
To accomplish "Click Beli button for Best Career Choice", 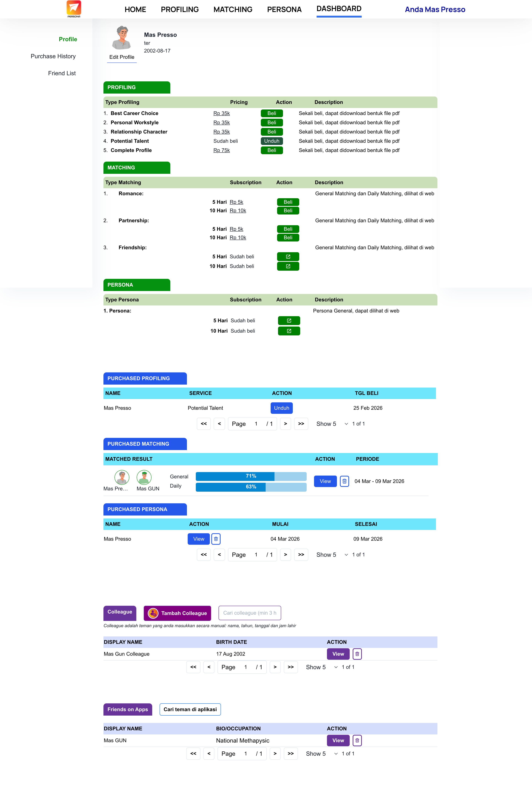I will tap(271, 113).
